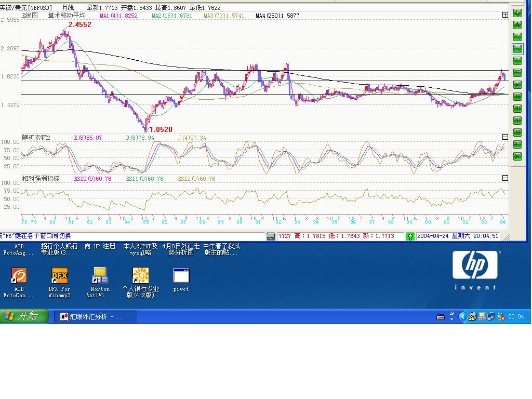
Task: Click the D(8)78.94 stochastic value
Action: coord(140,138)
